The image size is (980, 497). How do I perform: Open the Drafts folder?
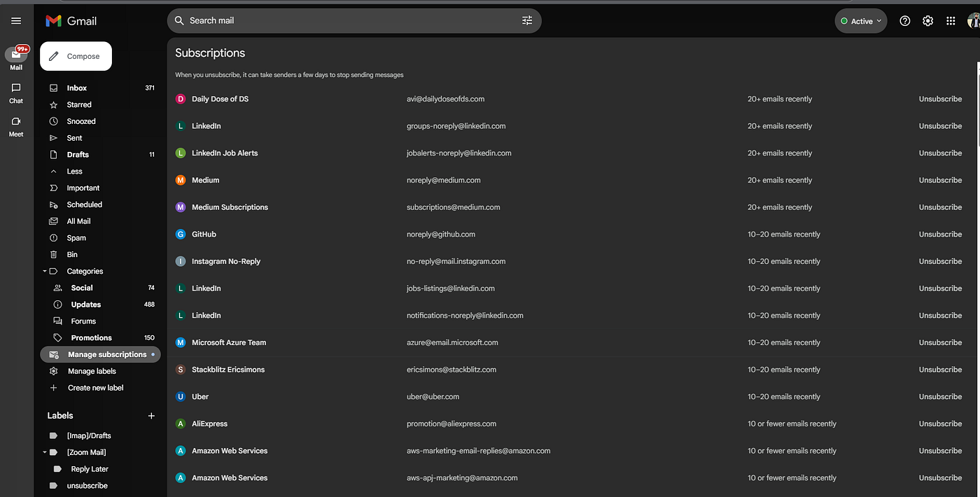tap(99, 155)
